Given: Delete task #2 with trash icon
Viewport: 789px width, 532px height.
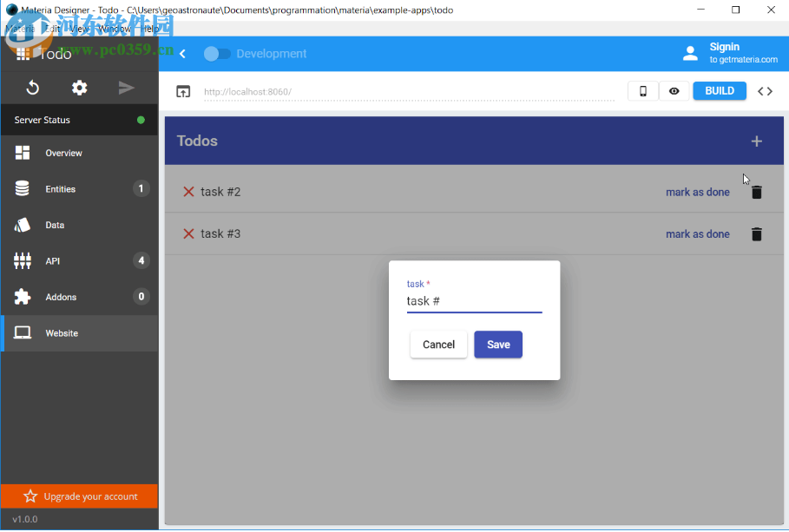Looking at the screenshot, I should click(756, 192).
